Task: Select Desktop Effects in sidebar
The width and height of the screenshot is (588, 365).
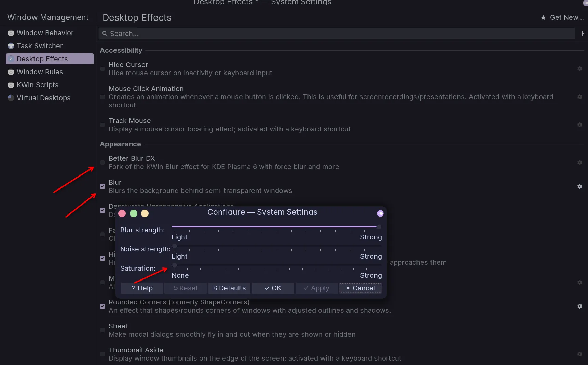Action: (50, 59)
